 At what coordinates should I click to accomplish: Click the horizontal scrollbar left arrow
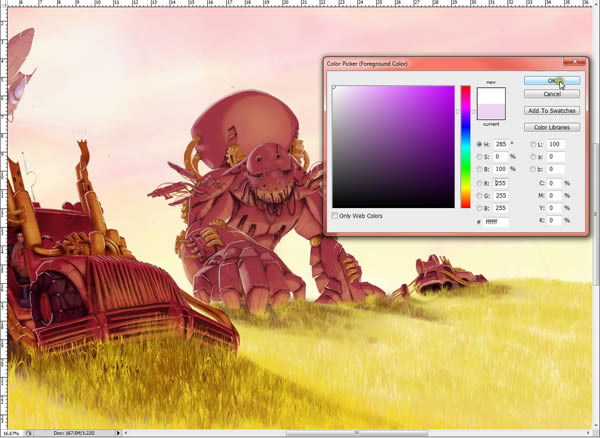point(126,433)
